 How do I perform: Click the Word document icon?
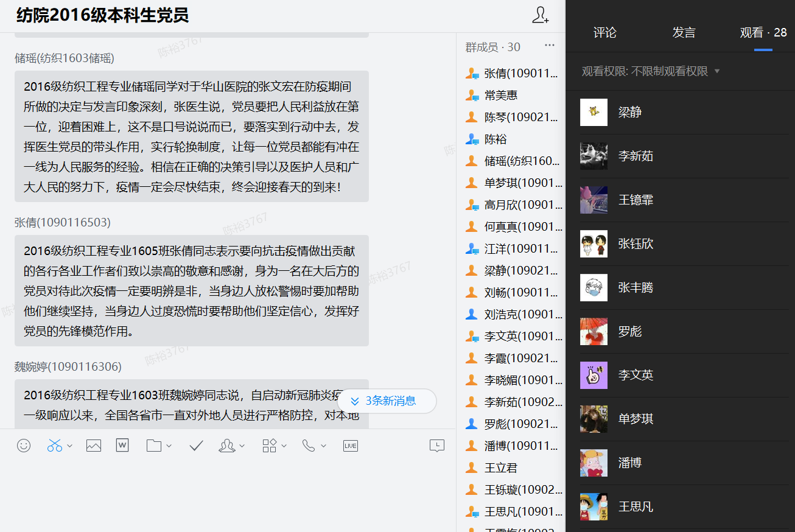pyautogui.click(x=122, y=446)
